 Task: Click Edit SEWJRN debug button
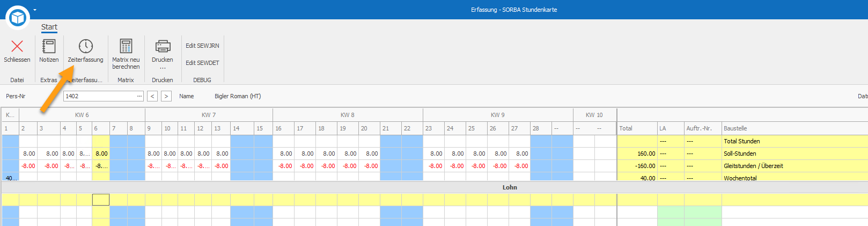point(202,46)
